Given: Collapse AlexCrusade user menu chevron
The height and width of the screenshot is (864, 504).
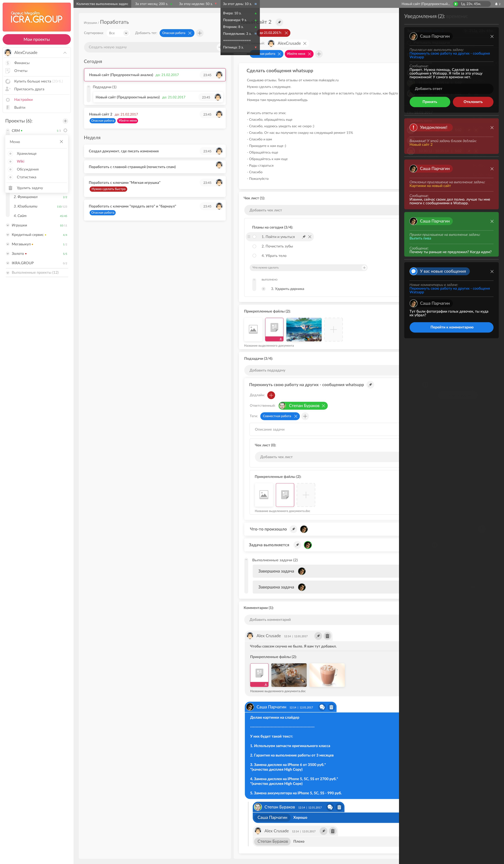Looking at the screenshot, I should 65,53.
